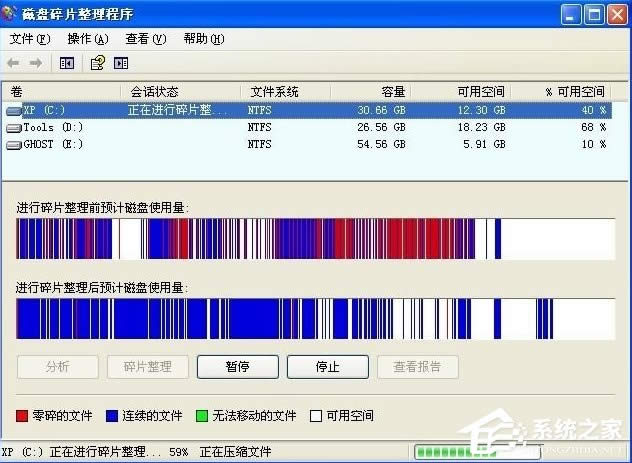Open the 查看(V) menu

(145, 39)
